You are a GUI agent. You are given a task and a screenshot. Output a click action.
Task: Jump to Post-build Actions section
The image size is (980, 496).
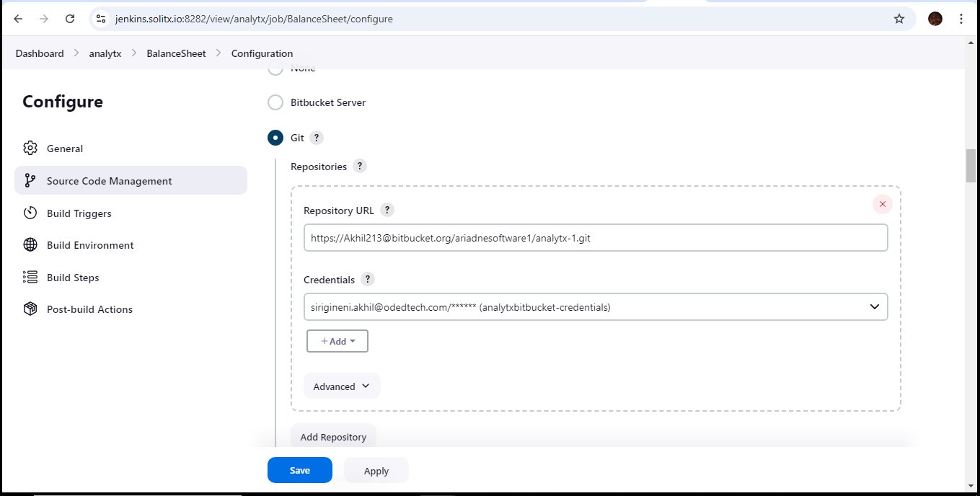89,309
